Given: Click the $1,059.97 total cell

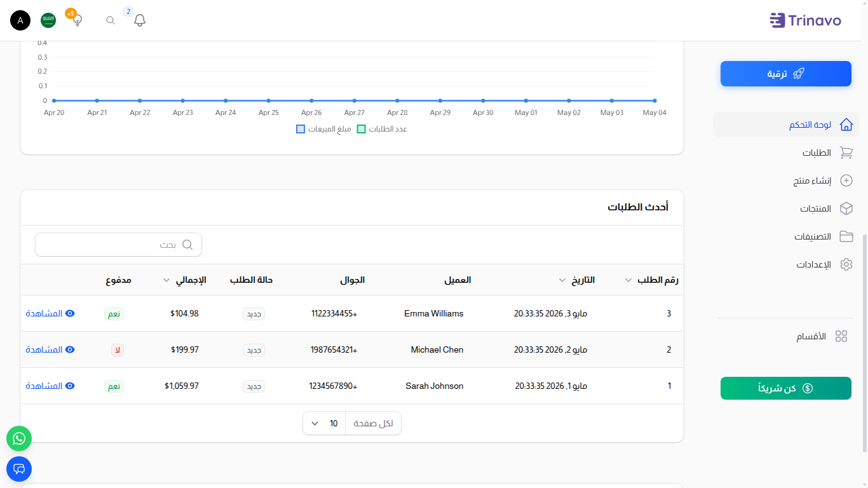Looking at the screenshot, I should (182, 386).
